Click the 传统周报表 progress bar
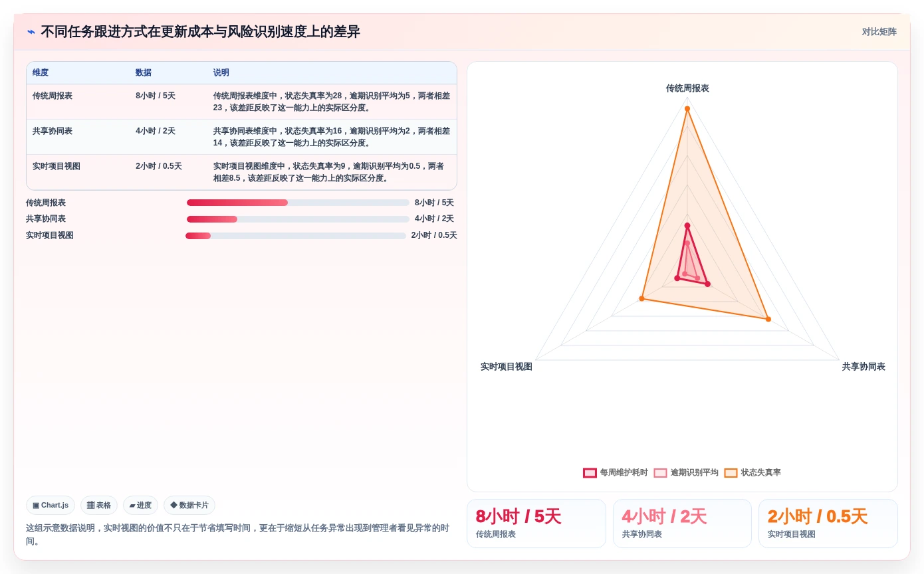The image size is (924, 574). point(298,203)
